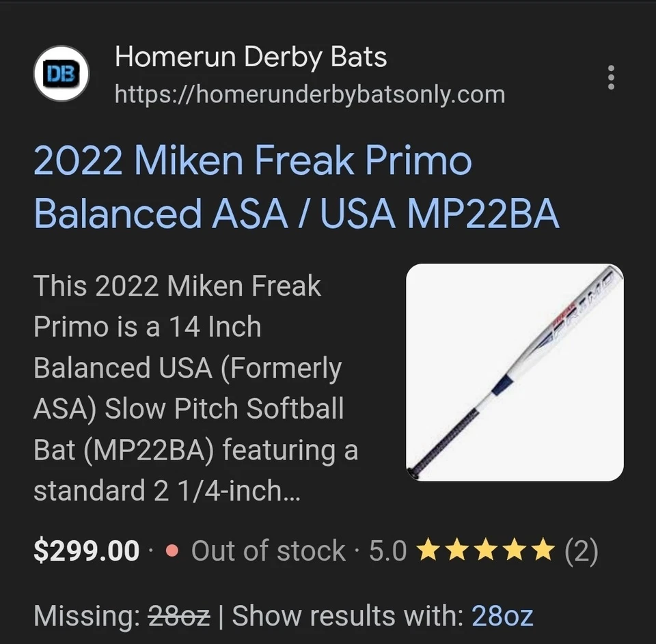Screen dimensions: 656x644
Task: Click the Homerun Derby Bats DB favicon
Action: coord(61,75)
